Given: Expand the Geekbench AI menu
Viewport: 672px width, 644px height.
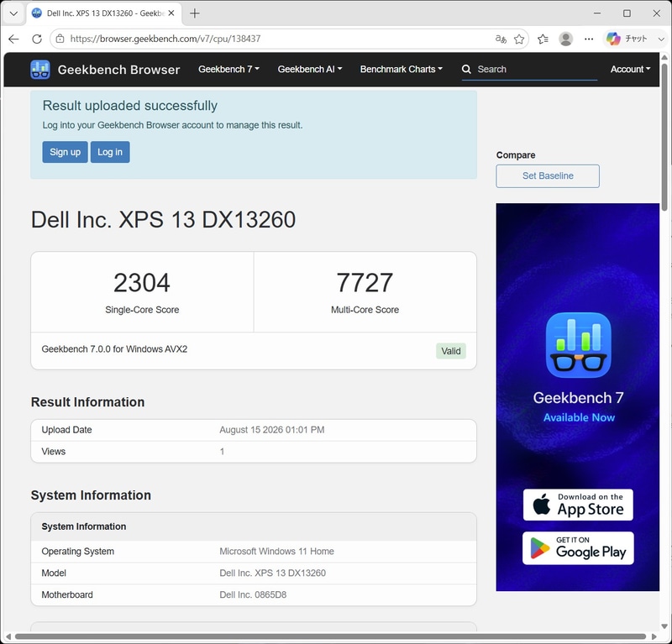Looking at the screenshot, I should pos(309,69).
